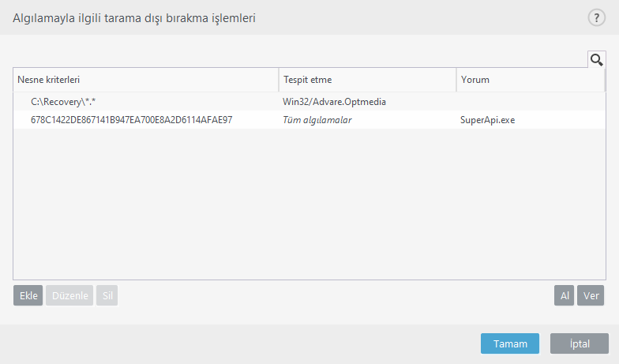Viewport: 619px width, 364px height.
Task: Sort by the Tespit etme column
Action: pos(367,80)
